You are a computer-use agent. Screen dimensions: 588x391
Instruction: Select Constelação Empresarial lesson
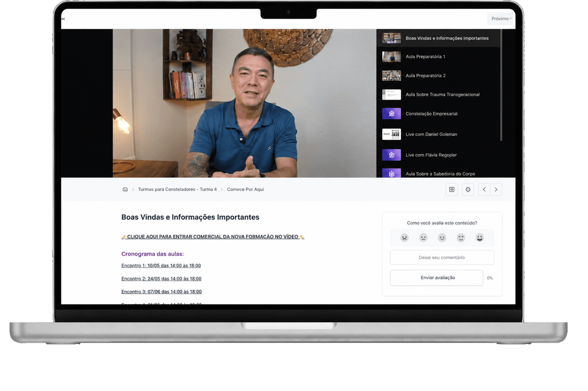[438, 113]
